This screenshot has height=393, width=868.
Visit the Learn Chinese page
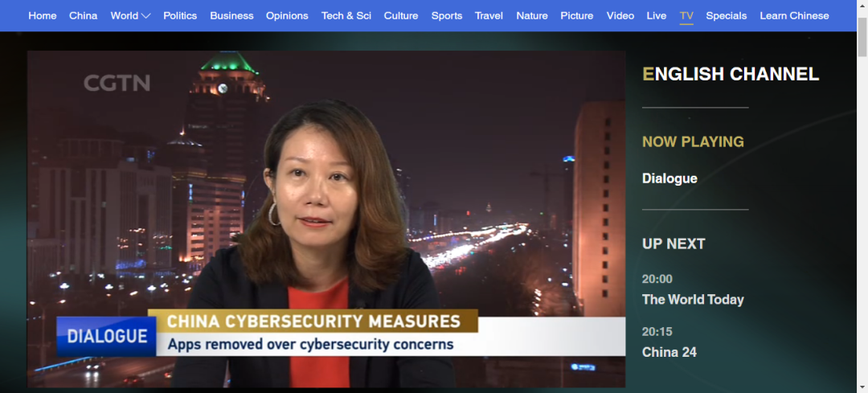click(x=794, y=15)
